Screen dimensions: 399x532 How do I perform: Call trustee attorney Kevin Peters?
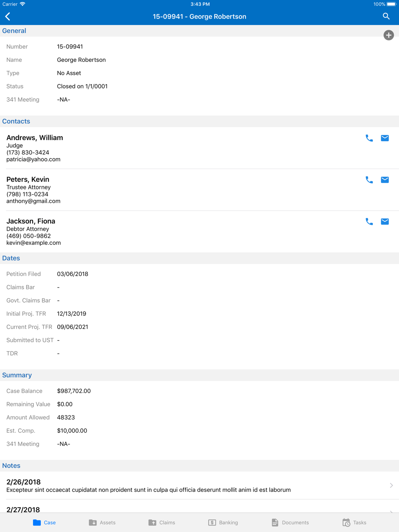369,180
